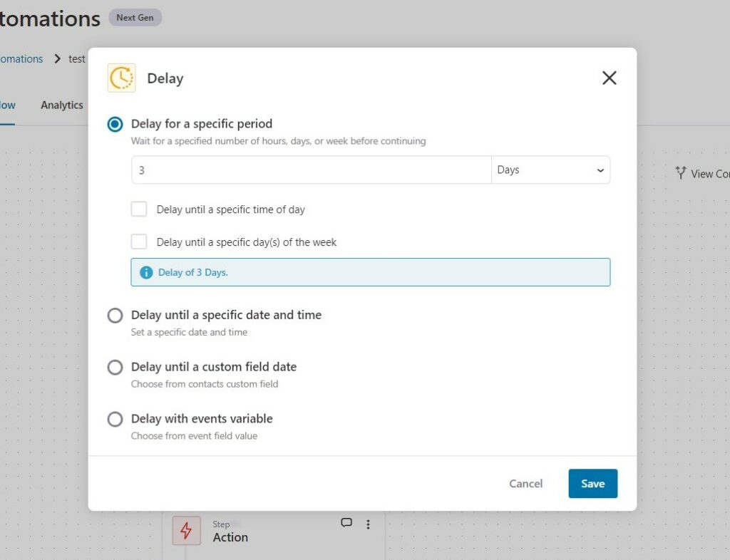
Task: Click the delay number input field
Action: 312,170
